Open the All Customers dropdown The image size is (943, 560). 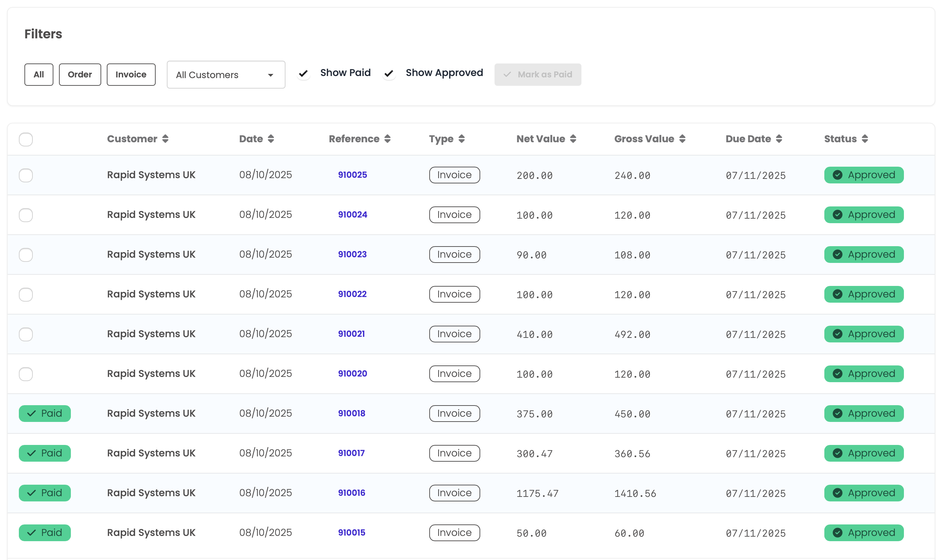click(x=226, y=75)
